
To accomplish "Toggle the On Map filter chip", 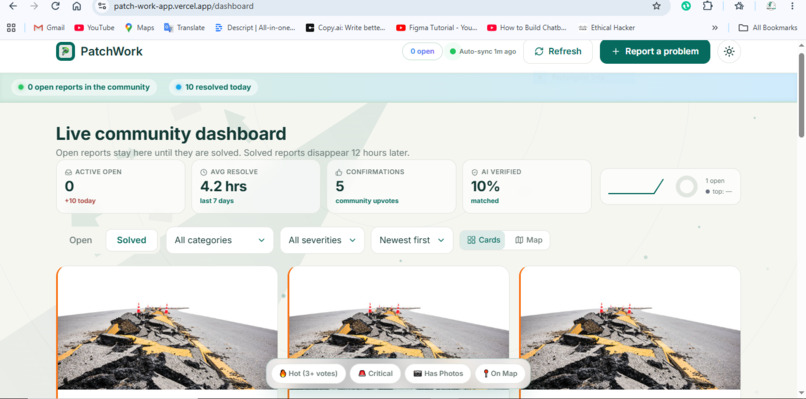I will pos(500,374).
